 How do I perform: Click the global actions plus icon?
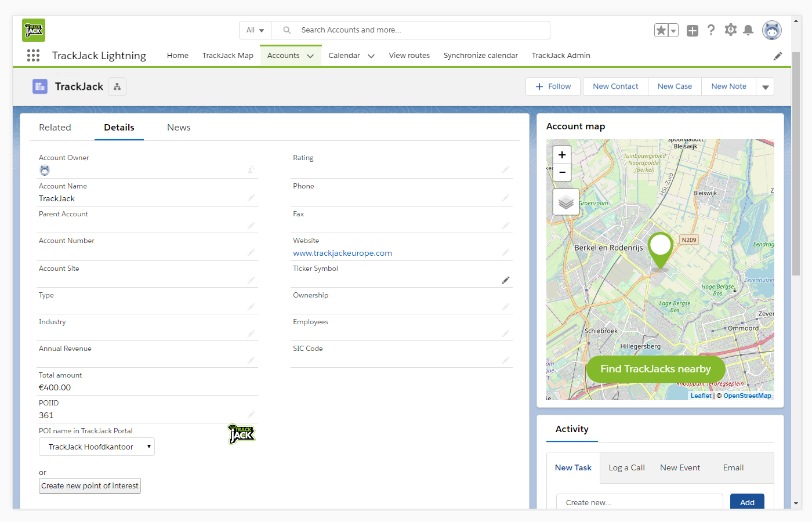693,31
